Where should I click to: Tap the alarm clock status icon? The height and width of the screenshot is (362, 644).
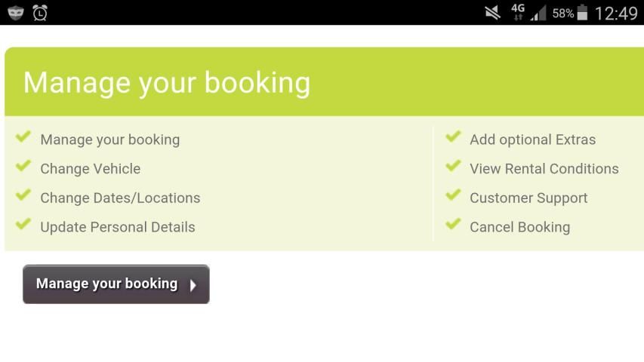pos(39,12)
